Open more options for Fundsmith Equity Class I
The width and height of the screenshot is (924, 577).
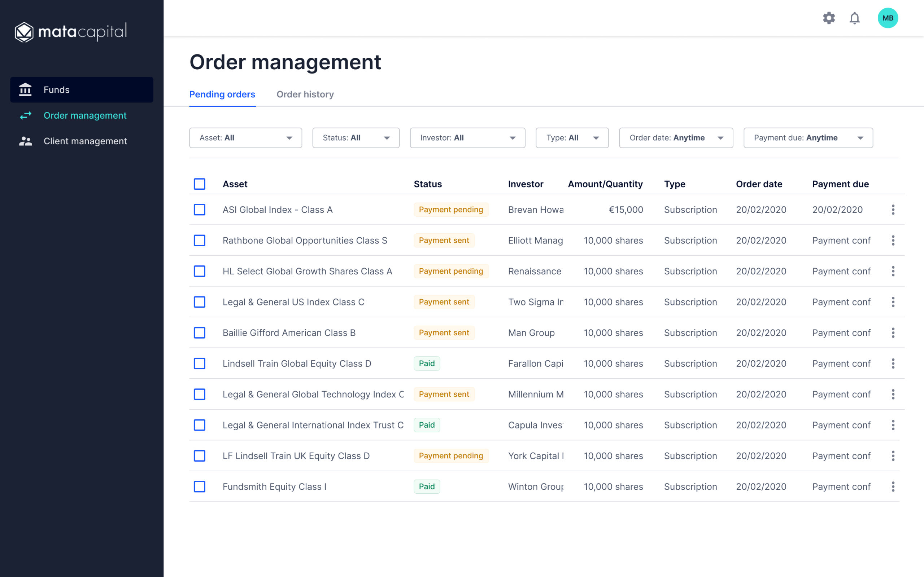(893, 486)
